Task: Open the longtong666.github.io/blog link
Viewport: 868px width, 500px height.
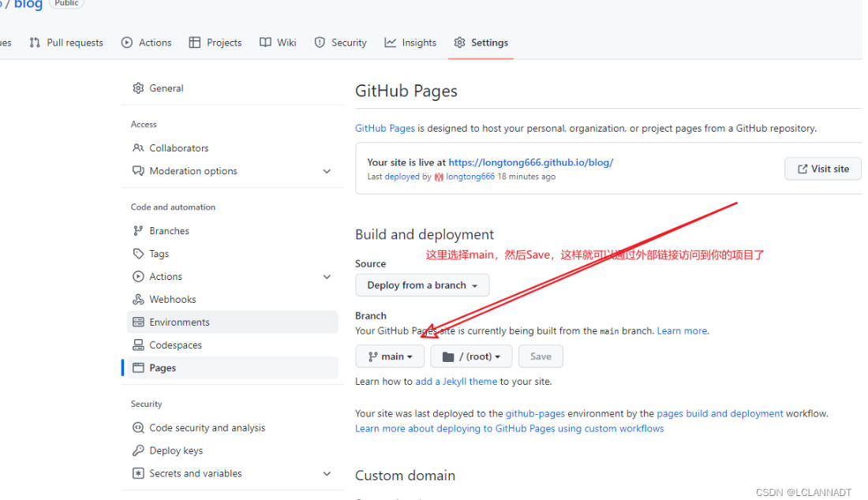Action: (x=530, y=162)
